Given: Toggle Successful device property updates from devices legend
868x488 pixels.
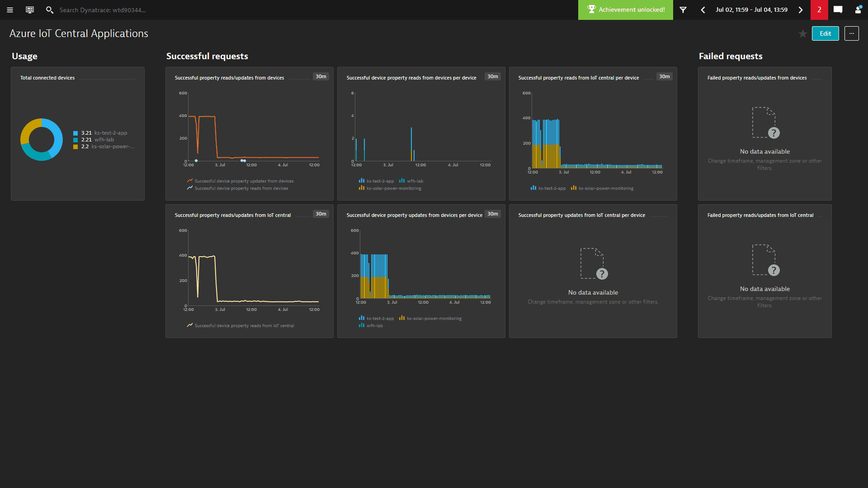Looking at the screenshot, I should (x=240, y=181).
